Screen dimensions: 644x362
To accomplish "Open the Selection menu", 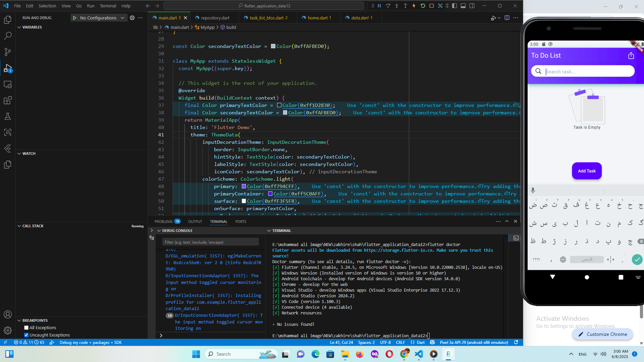I will pyautogui.click(x=47, y=6).
